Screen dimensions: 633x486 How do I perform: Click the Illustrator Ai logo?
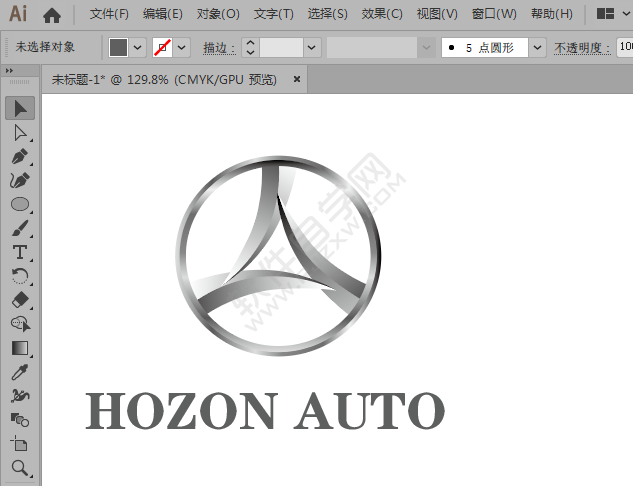(18, 14)
